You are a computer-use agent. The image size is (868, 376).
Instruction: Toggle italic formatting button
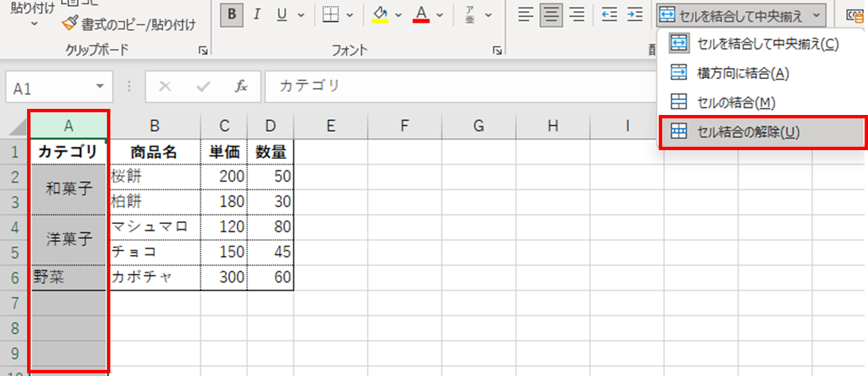257,15
